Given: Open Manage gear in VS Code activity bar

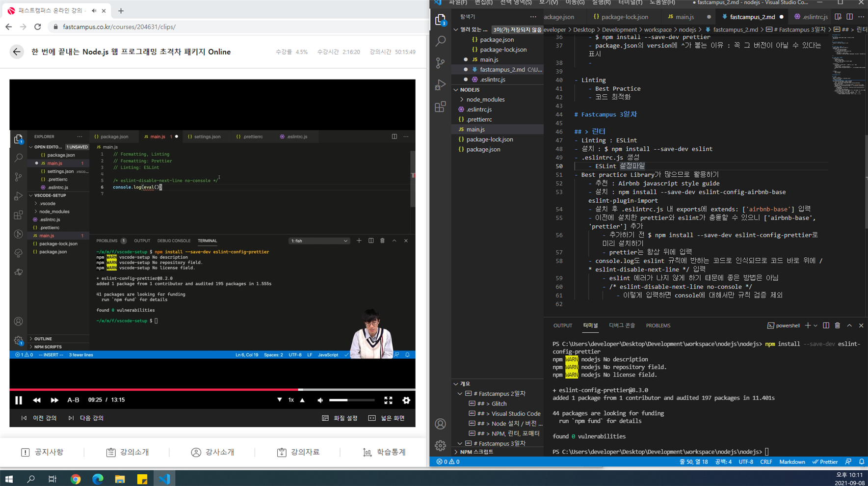Looking at the screenshot, I should (440, 445).
